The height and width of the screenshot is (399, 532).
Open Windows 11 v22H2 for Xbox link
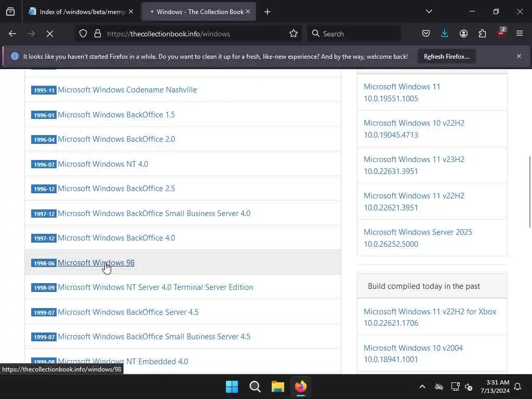[x=430, y=317]
